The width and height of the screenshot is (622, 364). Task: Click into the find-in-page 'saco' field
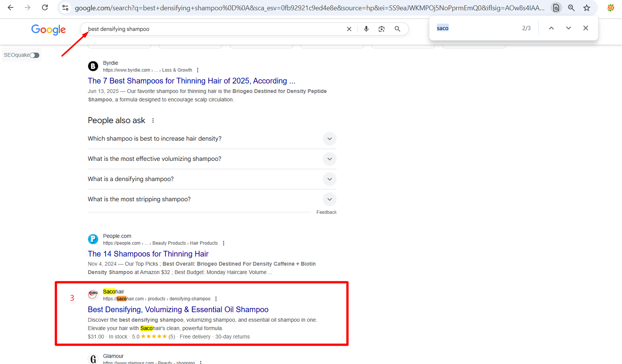point(477,28)
